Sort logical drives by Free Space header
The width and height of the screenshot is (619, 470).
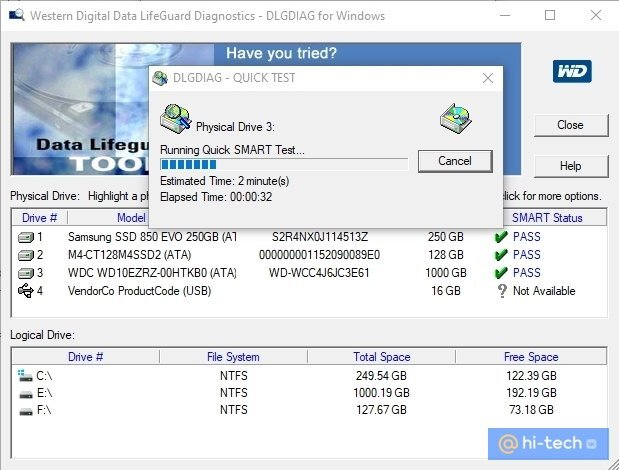[x=531, y=357]
